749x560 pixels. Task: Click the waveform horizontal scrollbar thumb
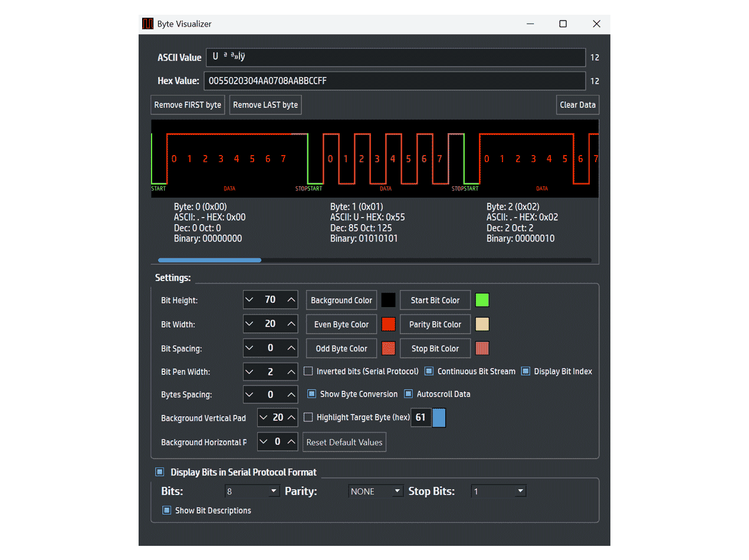point(209,260)
